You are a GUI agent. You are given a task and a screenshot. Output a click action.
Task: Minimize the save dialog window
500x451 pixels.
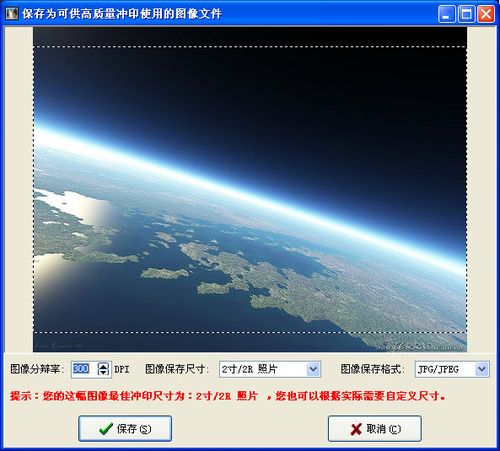(x=447, y=14)
